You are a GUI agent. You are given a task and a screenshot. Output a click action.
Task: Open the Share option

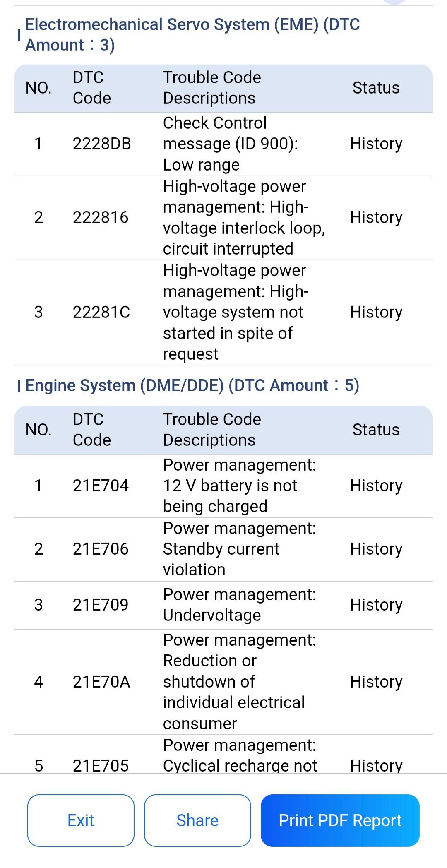197,820
